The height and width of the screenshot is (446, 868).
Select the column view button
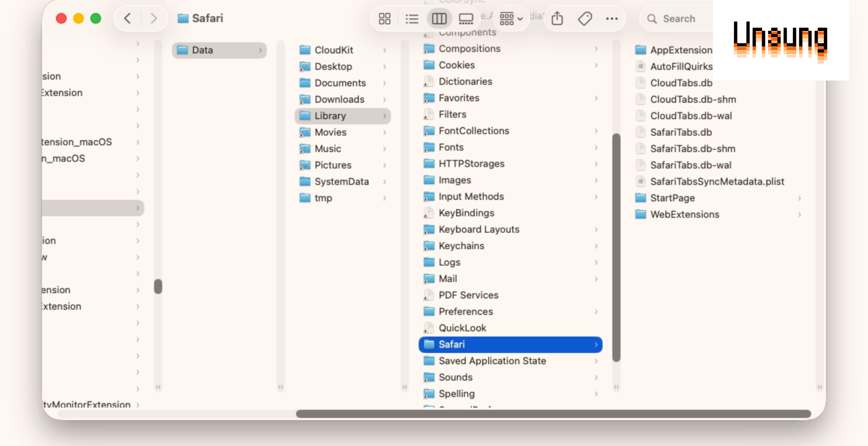pyautogui.click(x=439, y=19)
